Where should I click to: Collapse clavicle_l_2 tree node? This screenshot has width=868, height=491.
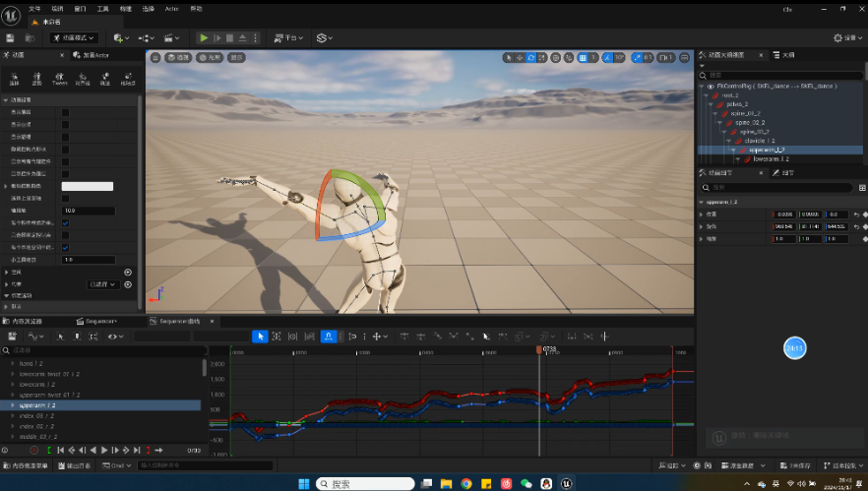click(x=729, y=141)
